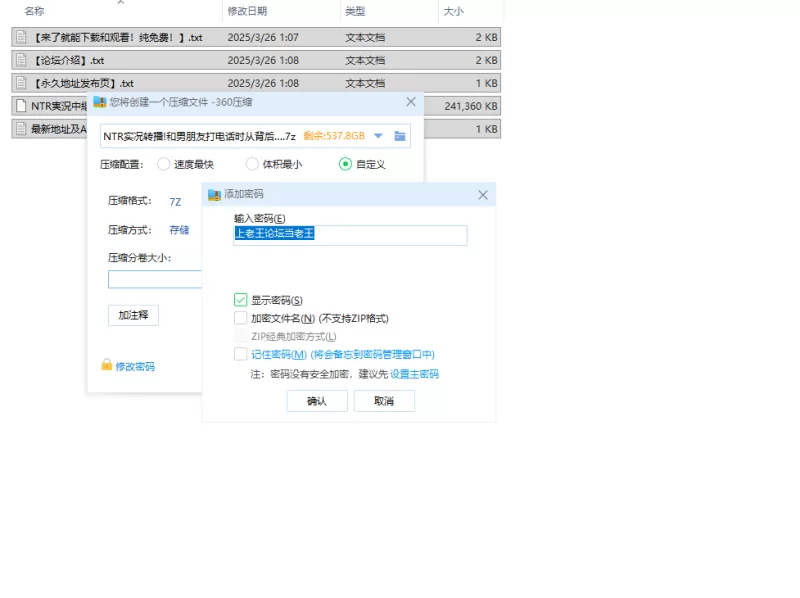Open the browse folder icon beside the archive path
This screenshot has height=598, width=800.
click(x=400, y=136)
